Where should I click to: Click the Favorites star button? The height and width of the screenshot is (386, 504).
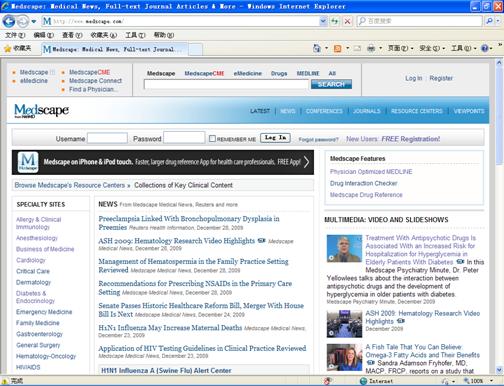[x=17, y=49]
